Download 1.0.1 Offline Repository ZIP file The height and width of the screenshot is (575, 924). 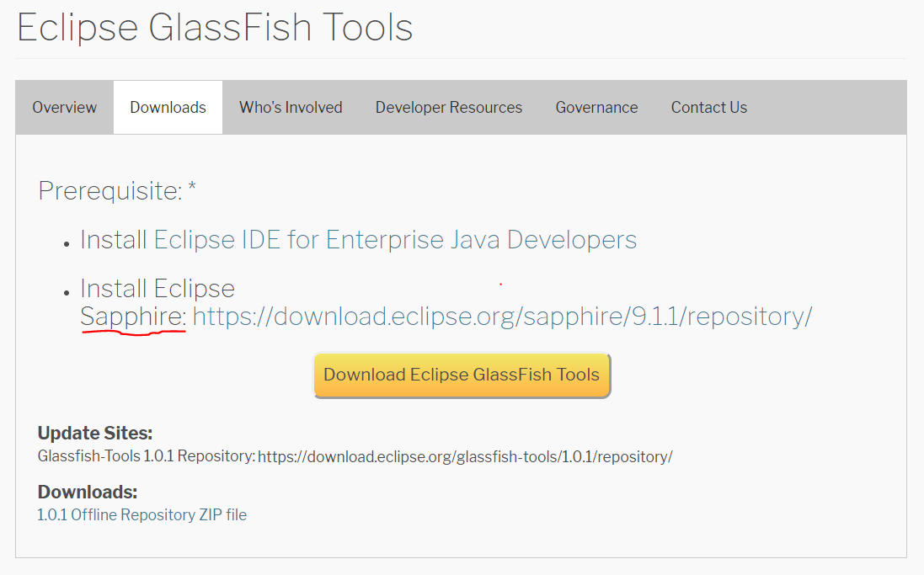click(x=142, y=515)
